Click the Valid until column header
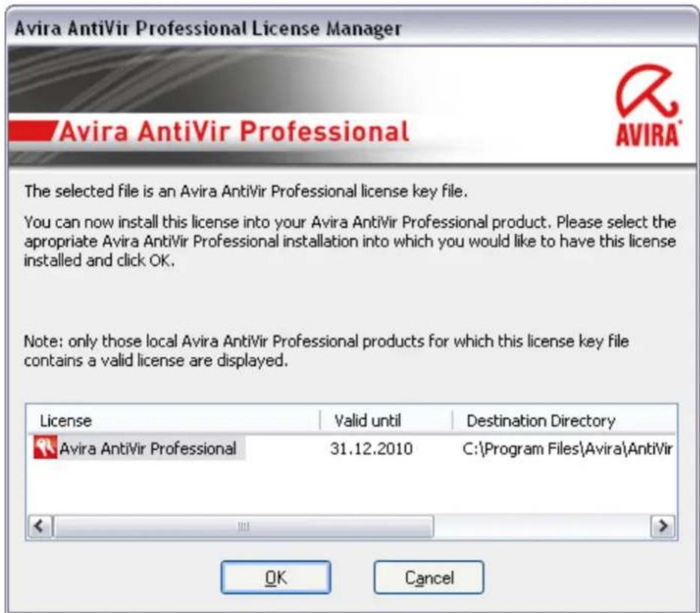This screenshot has height=613, width=700. pyautogui.click(x=387, y=420)
